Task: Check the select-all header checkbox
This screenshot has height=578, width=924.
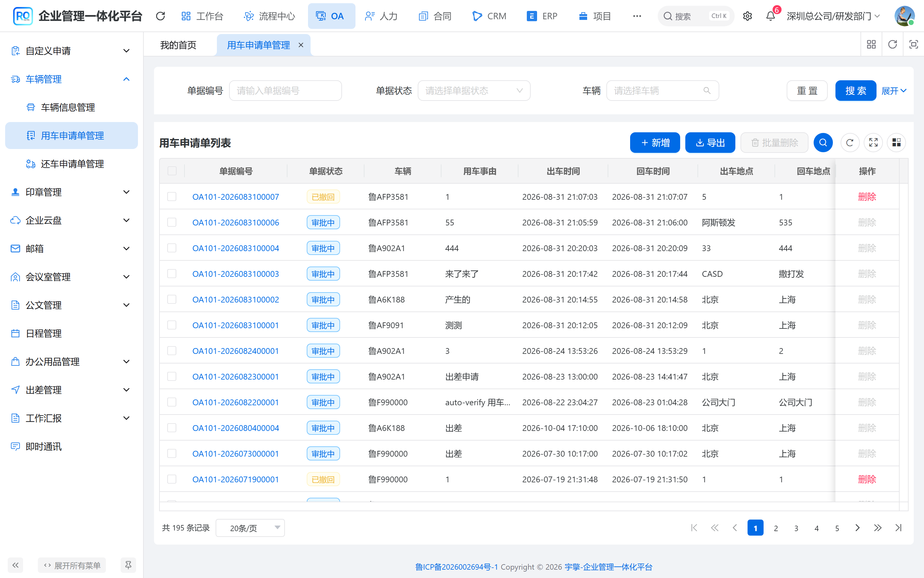Action: tap(172, 171)
